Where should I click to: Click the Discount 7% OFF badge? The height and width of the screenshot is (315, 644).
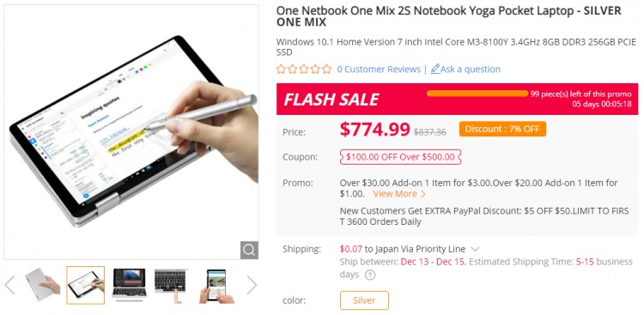point(502,129)
